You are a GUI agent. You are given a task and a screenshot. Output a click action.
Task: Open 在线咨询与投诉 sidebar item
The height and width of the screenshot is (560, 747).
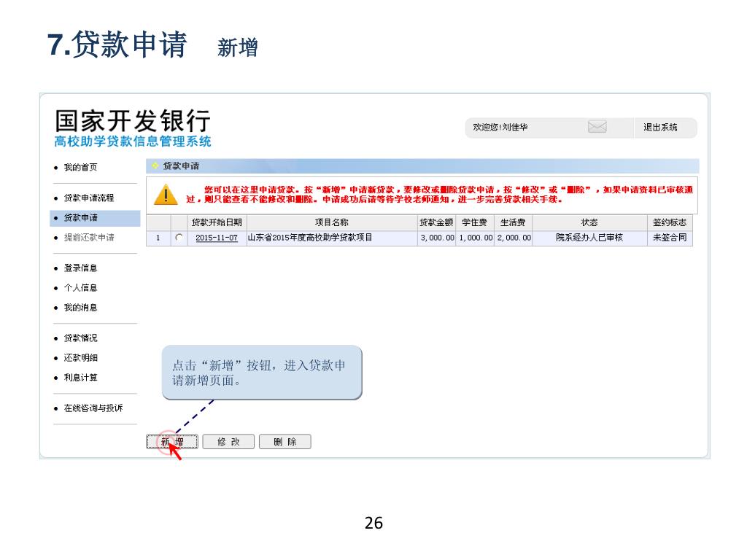(x=93, y=408)
